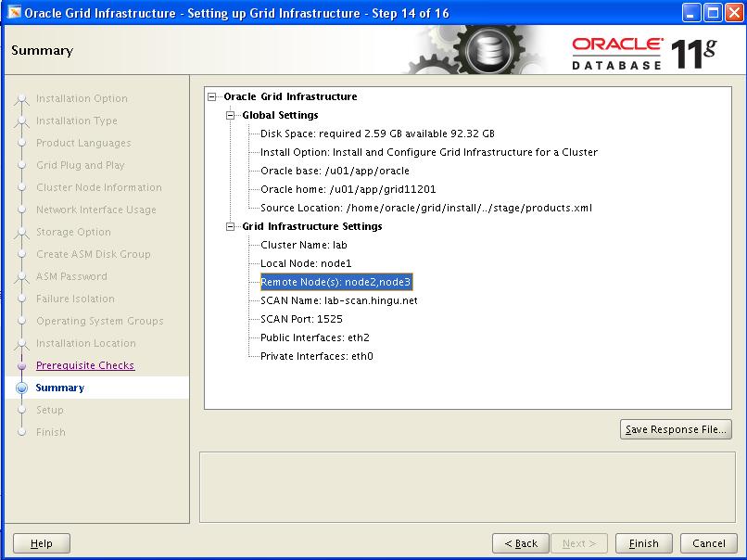Select the Oracle home path entry
This screenshot has height=560, width=747.
click(348, 189)
